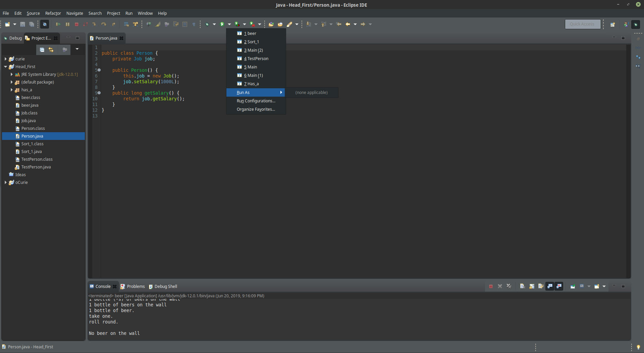The image size is (644, 353).
Task: Click the Run As submenu entry
Action: pyautogui.click(x=256, y=93)
